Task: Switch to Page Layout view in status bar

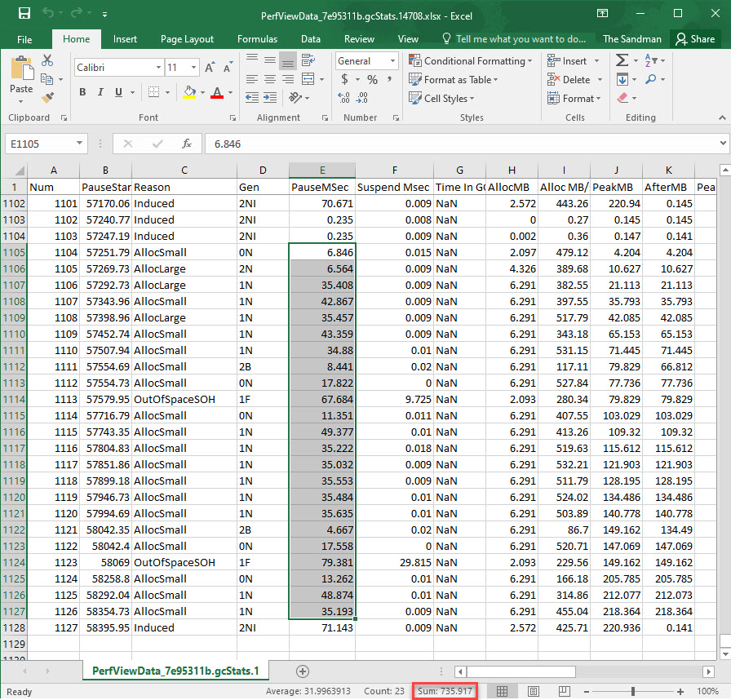Action: [533, 691]
